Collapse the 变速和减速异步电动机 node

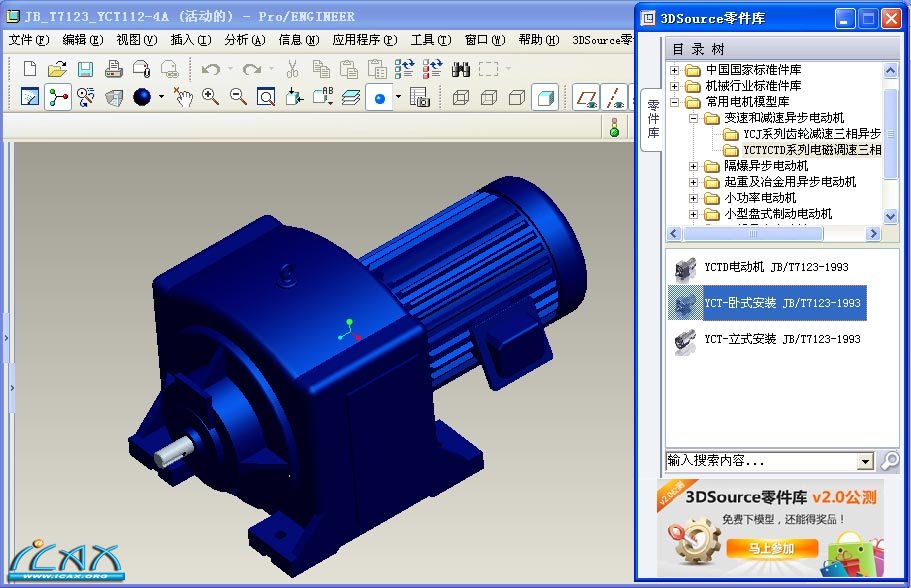pyautogui.click(x=693, y=118)
